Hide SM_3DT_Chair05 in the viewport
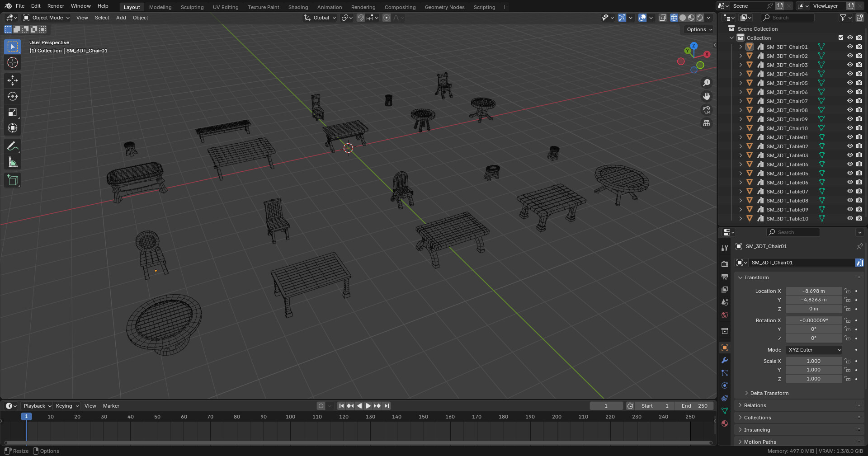Image resolution: width=868 pixels, height=456 pixels. point(850,83)
